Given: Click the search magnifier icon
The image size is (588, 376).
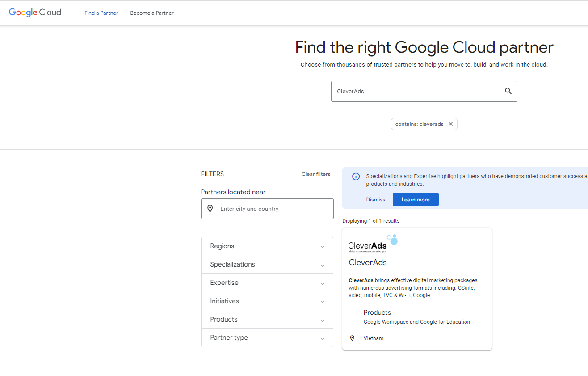Looking at the screenshot, I should pyautogui.click(x=508, y=91).
